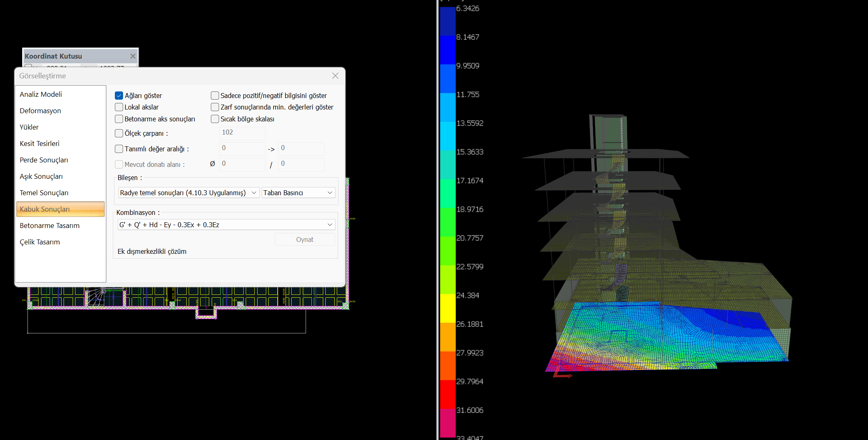
Task: Close the Görselleştirme dialog
Action: tap(335, 76)
